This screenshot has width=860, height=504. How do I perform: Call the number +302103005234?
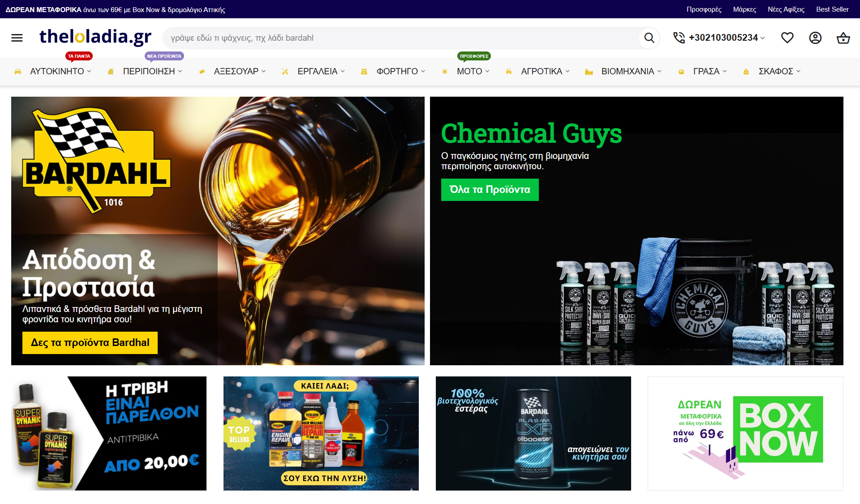coord(723,38)
